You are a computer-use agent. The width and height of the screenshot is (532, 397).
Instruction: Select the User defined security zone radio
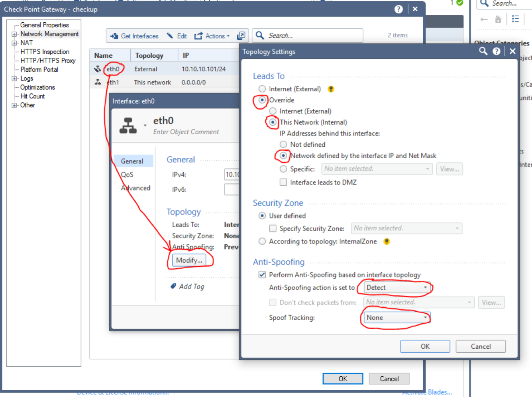click(262, 216)
